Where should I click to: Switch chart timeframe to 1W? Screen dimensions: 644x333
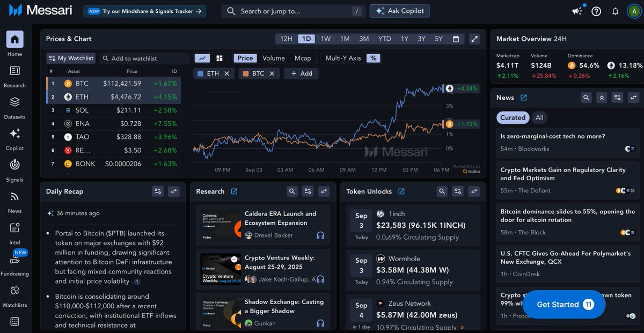(326, 39)
